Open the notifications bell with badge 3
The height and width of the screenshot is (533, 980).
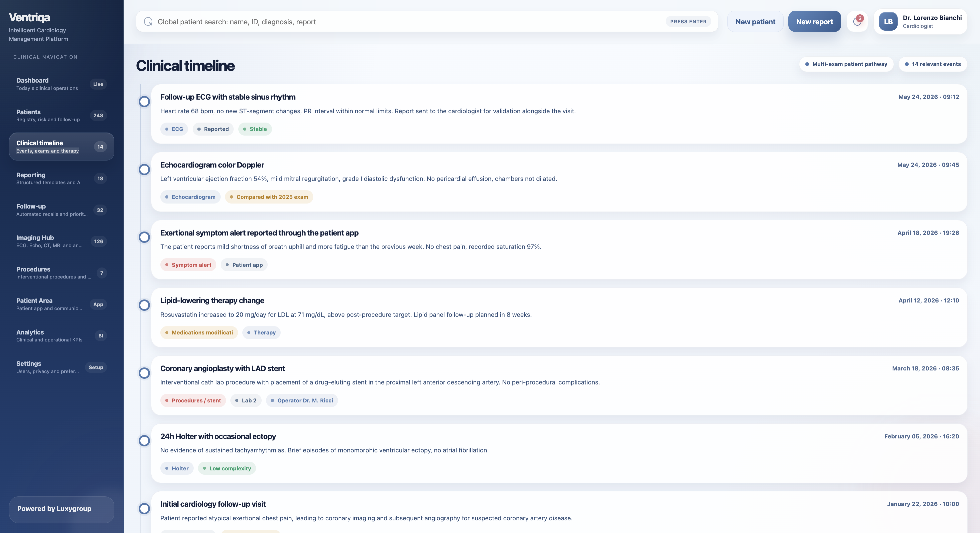(857, 22)
